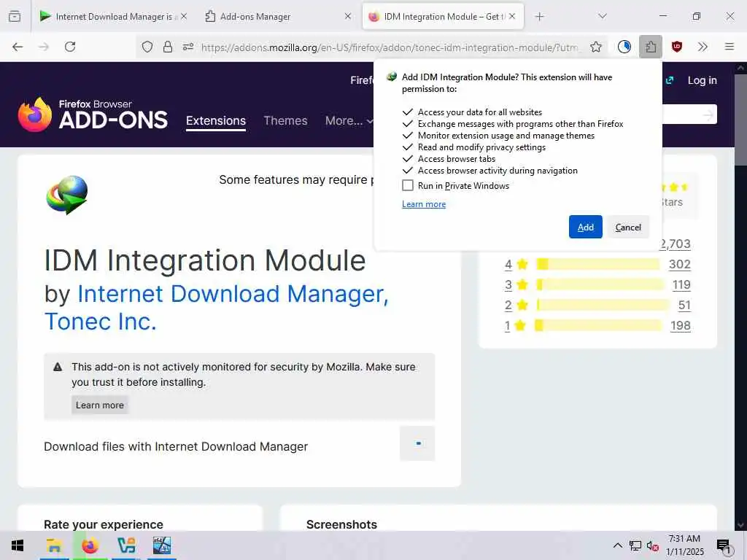Submit search with arrow in search box
Image resolution: width=747 pixels, height=560 pixels.
coord(708,114)
